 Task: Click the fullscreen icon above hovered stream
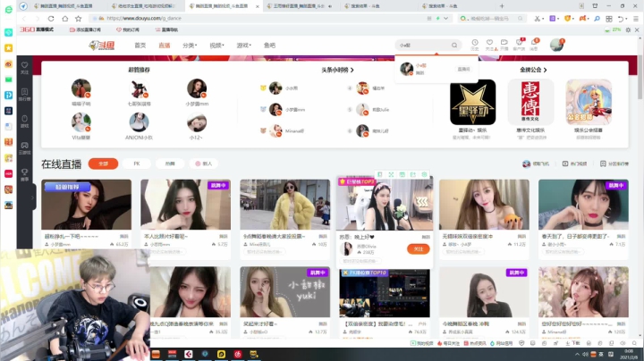tap(391, 175)
